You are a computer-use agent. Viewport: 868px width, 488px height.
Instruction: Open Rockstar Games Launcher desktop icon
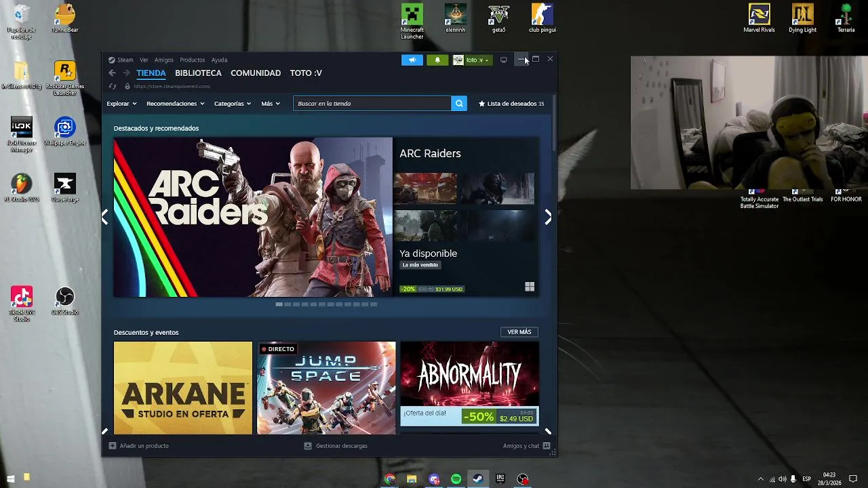(65, 79)
